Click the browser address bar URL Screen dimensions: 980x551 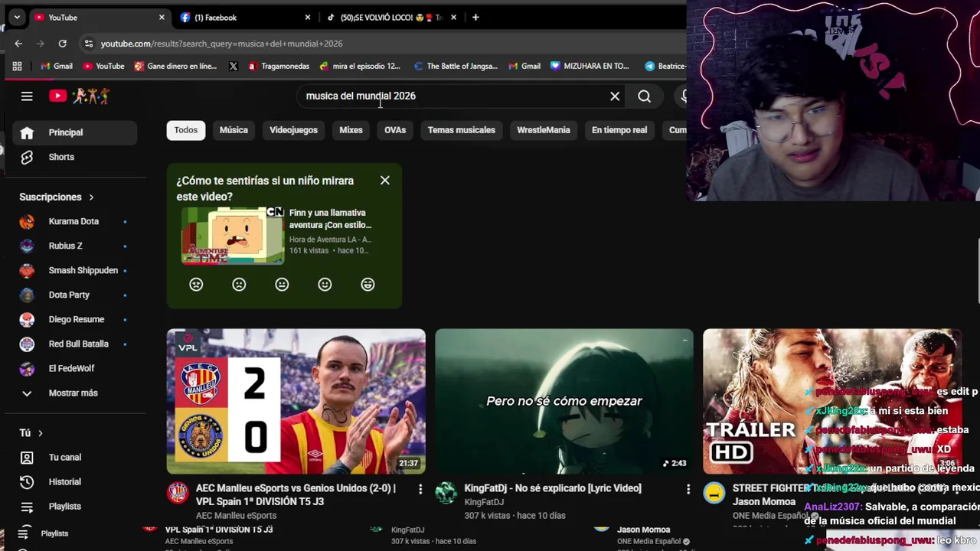[x=222, y=44]
